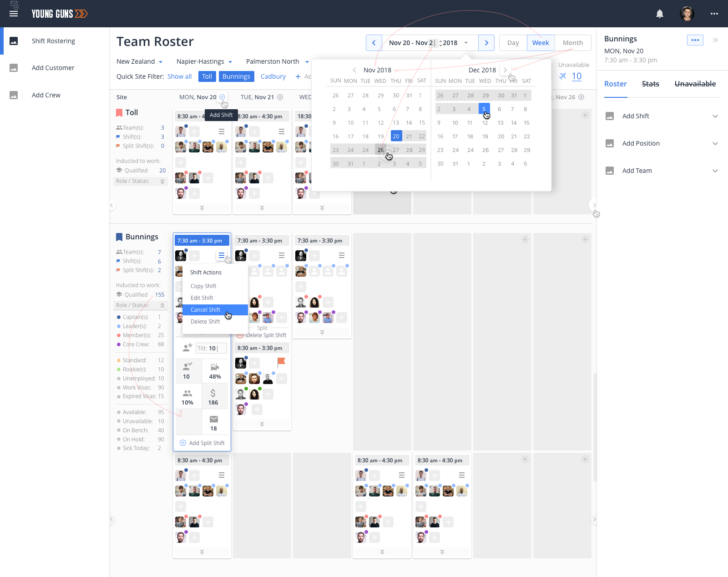The image size is (728, 577).
Task: Open the New Zealand country dropdown
Action: (139, 61)
